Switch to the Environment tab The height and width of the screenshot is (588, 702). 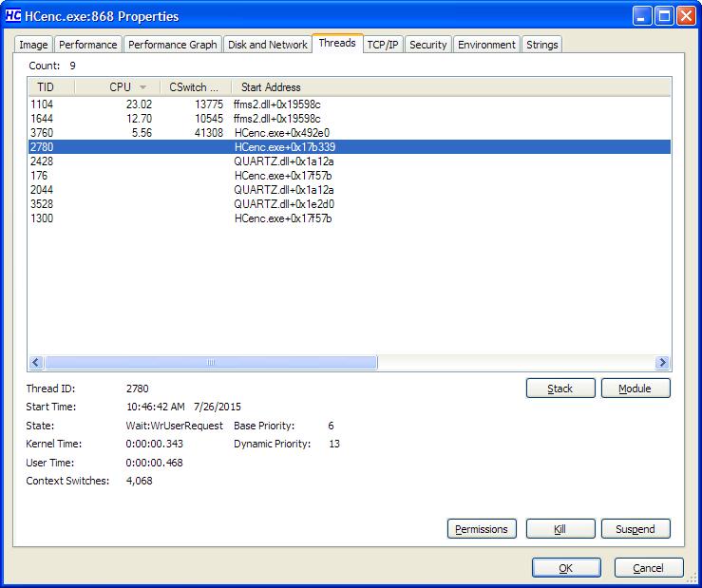[486, 45]
